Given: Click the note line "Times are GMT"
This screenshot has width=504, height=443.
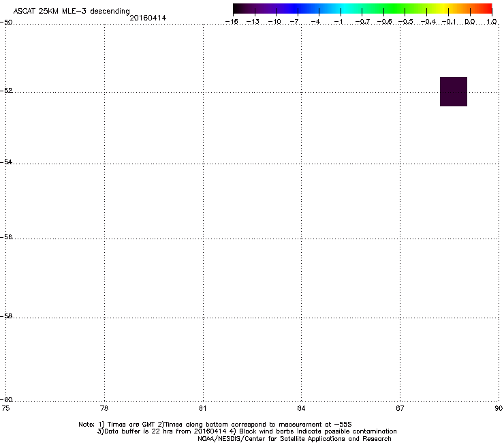Looking at the screenshot, I should (x=215, y=425).
